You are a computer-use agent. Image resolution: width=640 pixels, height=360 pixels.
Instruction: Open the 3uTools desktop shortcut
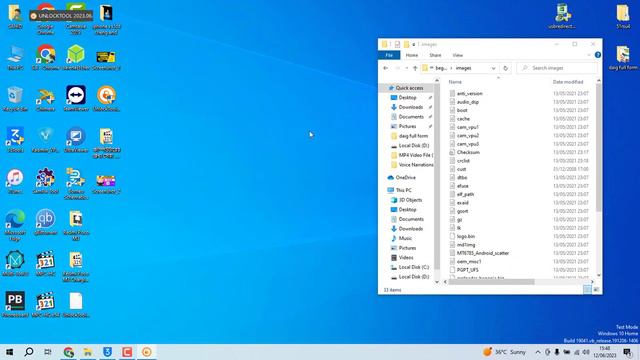(x=15, y=140)
